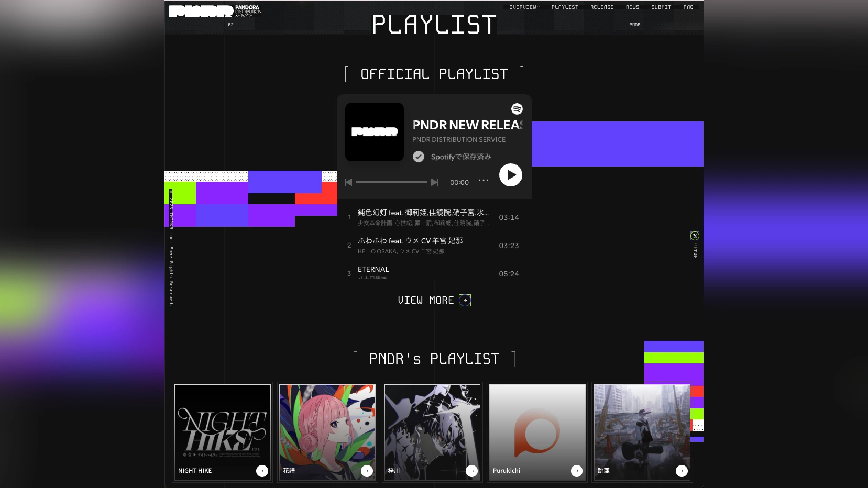Select track 1 鈍色幻灯 feat. row
This screenshot has width=868, height=488.
434,217
